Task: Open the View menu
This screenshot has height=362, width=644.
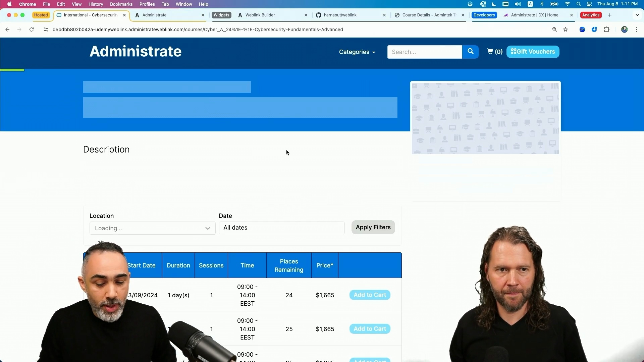Action: click(76, 4)
